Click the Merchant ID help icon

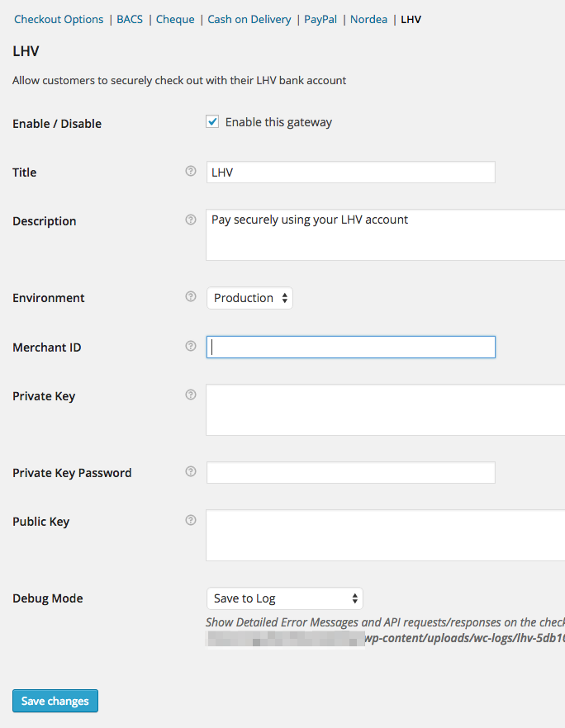pos(191,347)
